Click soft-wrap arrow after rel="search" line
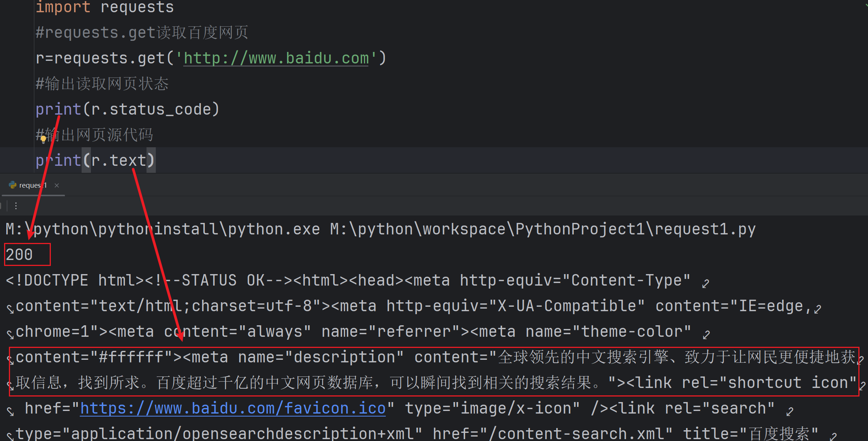This screenshot has height=441, width=868. click(790, 411)
